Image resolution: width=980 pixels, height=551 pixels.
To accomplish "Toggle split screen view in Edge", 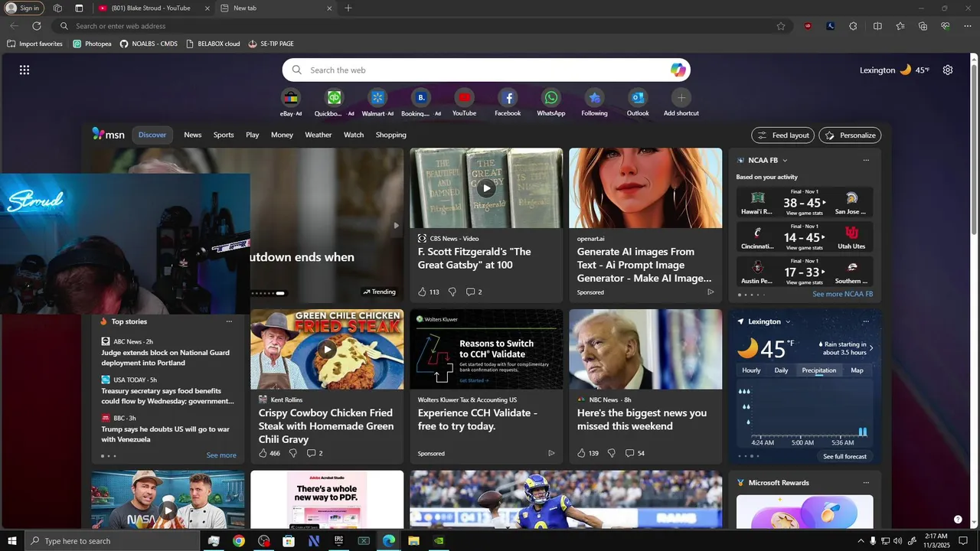I will pyautogui.click(x=877, y=26).
